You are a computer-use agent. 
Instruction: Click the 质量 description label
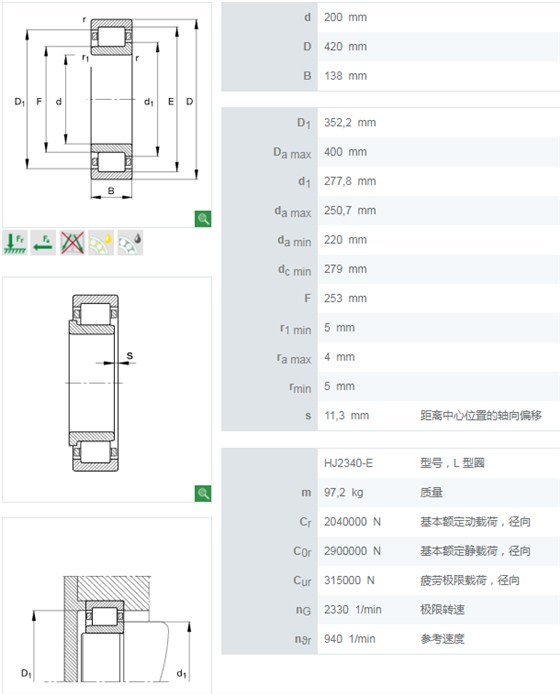[x=432, y=492]
